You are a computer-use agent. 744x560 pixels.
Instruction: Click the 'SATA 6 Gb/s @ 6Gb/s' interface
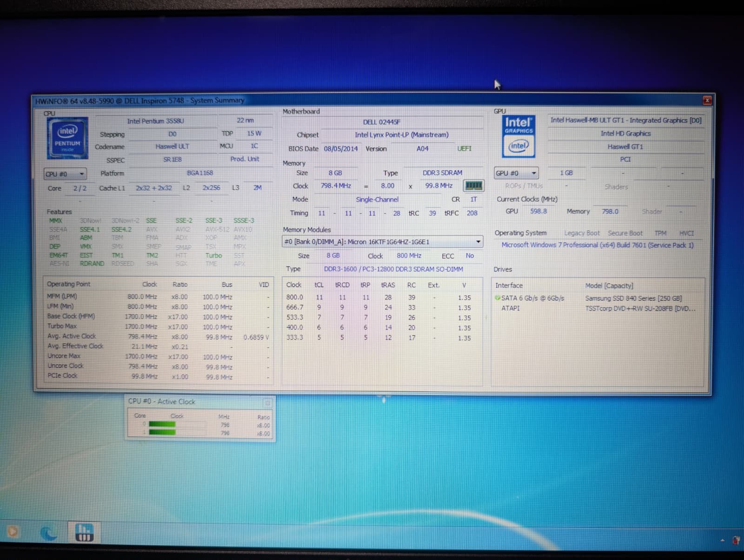point(533,298)
